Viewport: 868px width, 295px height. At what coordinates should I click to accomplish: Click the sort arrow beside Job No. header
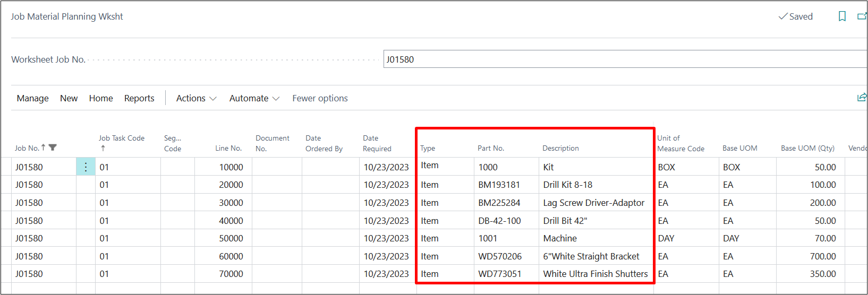pos(44,148)
